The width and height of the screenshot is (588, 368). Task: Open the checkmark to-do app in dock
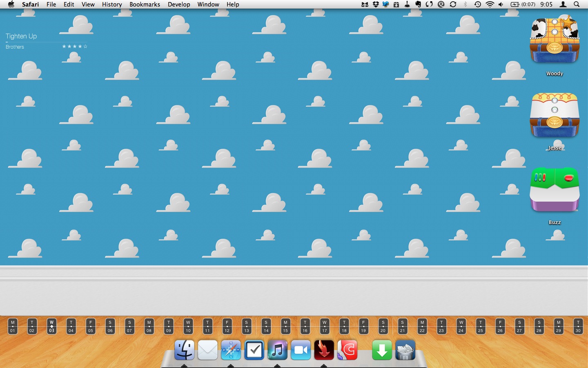[x=254, y=350]
